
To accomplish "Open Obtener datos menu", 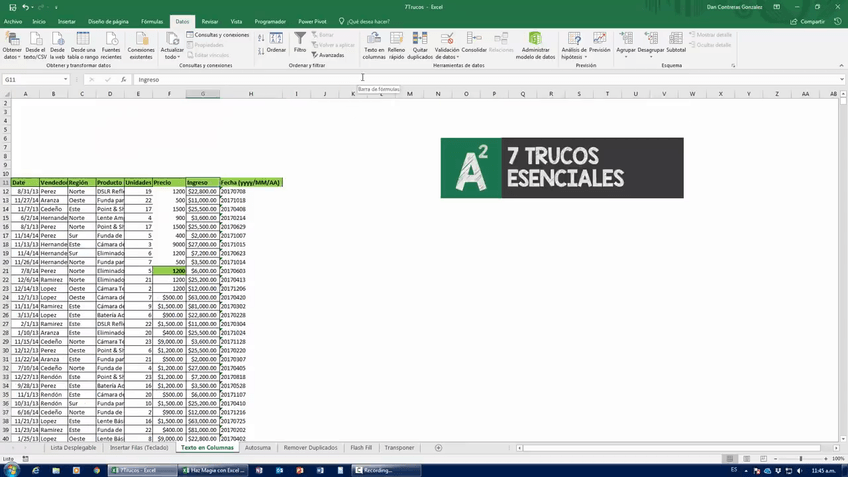I will (x=12, y=45).
